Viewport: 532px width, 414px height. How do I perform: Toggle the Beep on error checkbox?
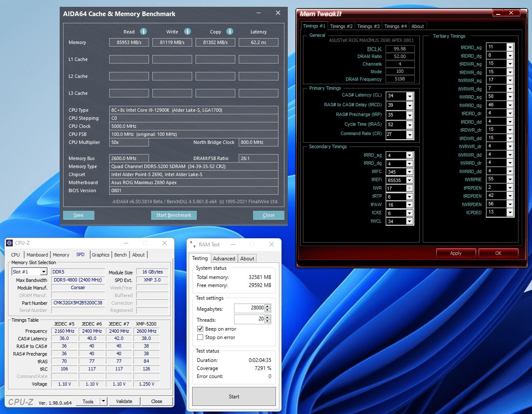pyautogui.click(x=200, y=329)
